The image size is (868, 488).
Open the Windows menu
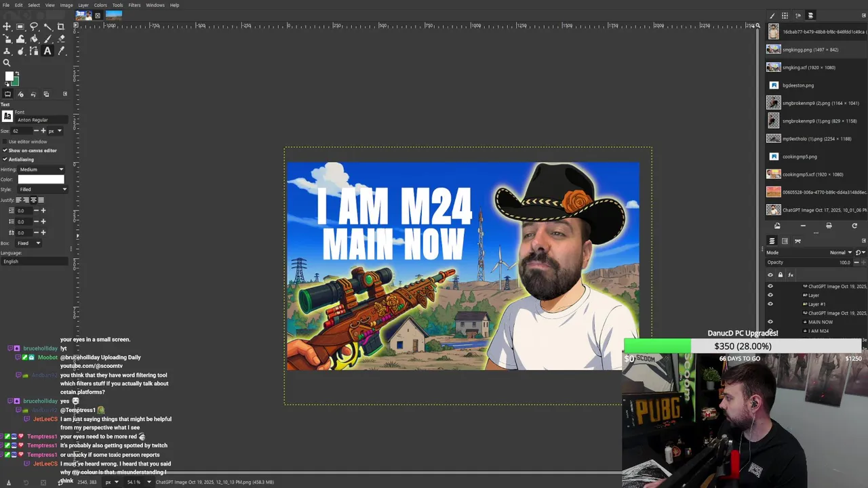(155, 5)
